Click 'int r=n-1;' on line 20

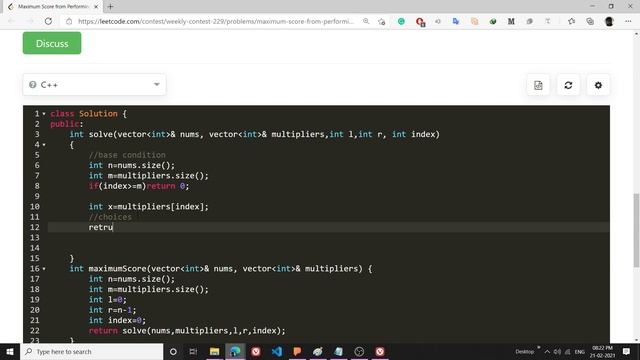pyautogui.click(x=112, y=310)
